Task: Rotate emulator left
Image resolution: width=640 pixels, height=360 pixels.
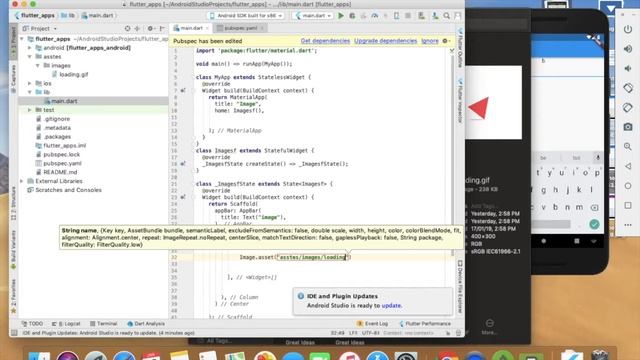Action: point(628,88)
